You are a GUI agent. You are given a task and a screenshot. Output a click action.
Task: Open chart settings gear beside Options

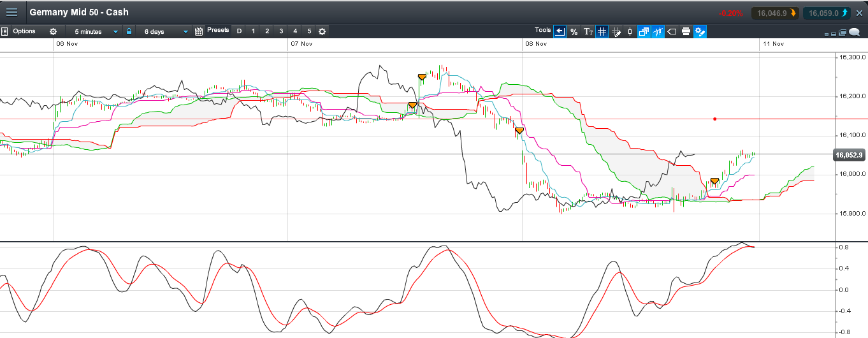(53, 31)
